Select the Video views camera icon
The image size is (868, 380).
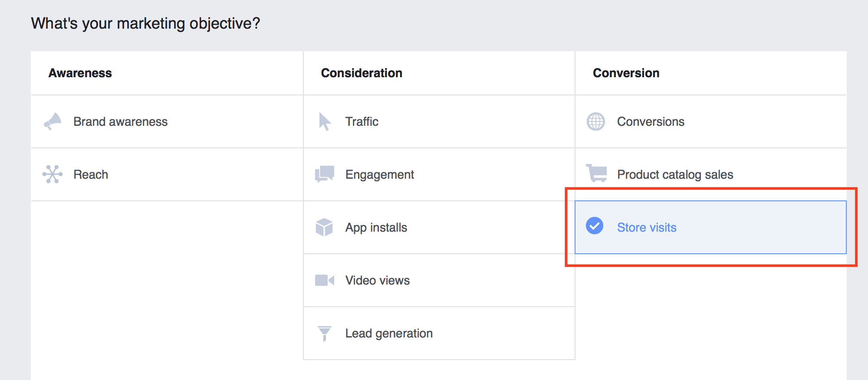(324, 280)
